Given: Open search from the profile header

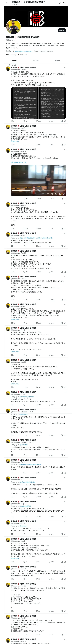Looking at the screenshot, I should pos(64,3).
